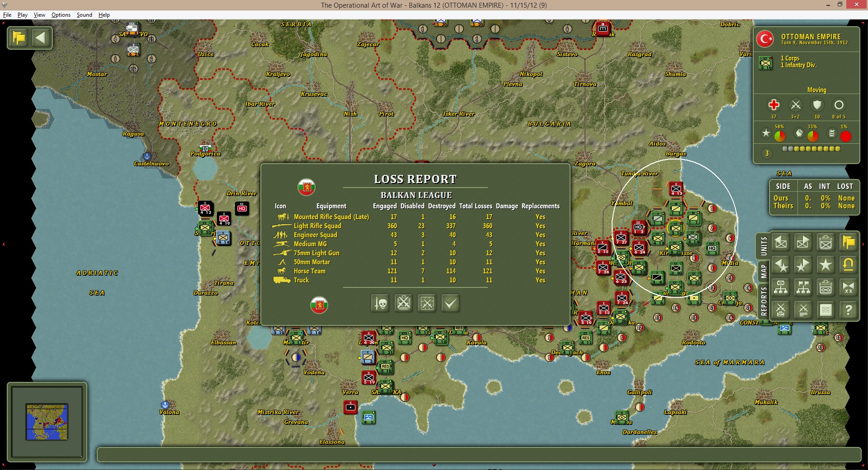The image size is (868, 470).
Task: Click the shield defense strength icon
Action: point(817,105)
